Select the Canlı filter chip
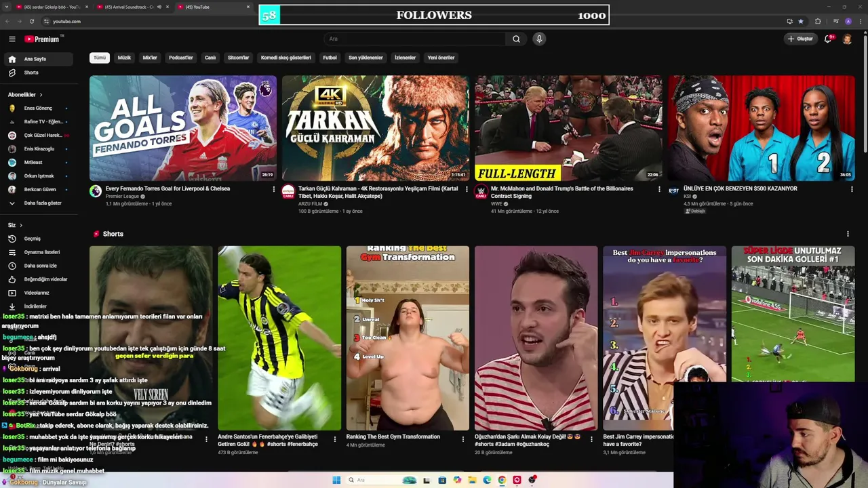 (x=210, y=58)
